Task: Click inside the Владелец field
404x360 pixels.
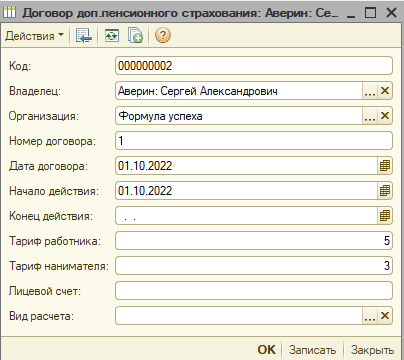Action: click(x=239, y=91)
